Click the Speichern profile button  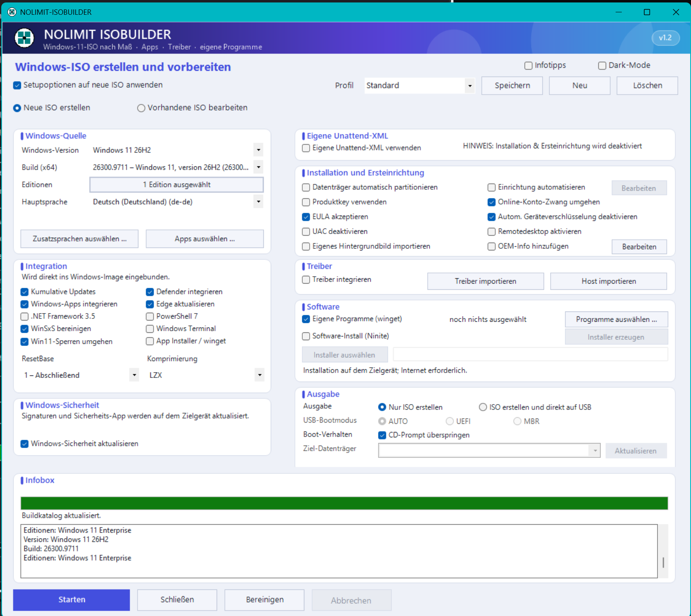[512, 86]
